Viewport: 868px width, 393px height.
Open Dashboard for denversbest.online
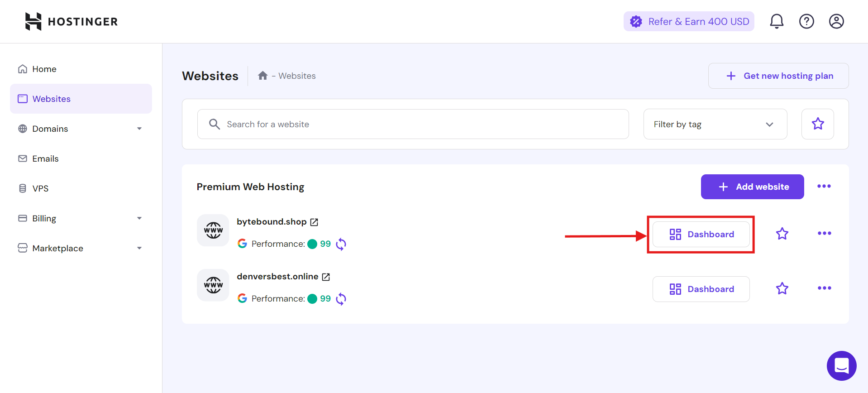(701, 289)
